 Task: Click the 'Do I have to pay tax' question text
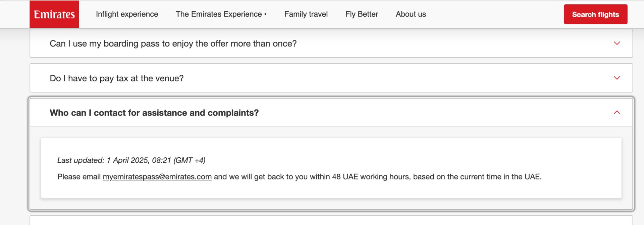tap(117, 78)
